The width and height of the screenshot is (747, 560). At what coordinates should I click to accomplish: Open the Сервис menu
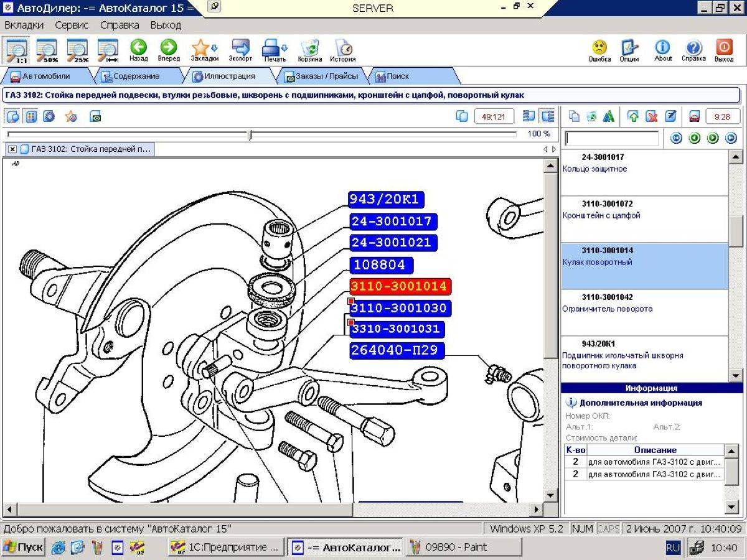click(x=72, y=26)
